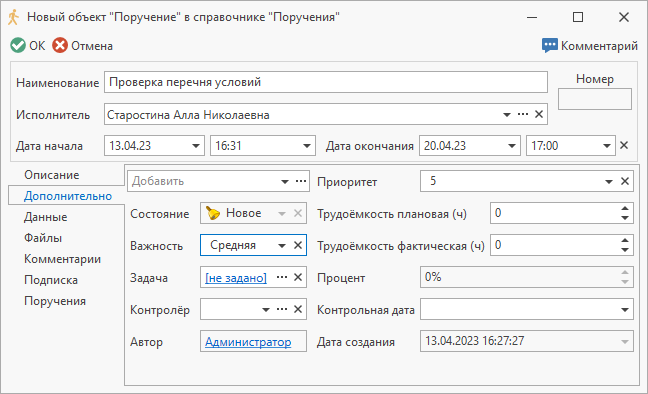
Task: Open the Файлы tab
Action: 43,238
